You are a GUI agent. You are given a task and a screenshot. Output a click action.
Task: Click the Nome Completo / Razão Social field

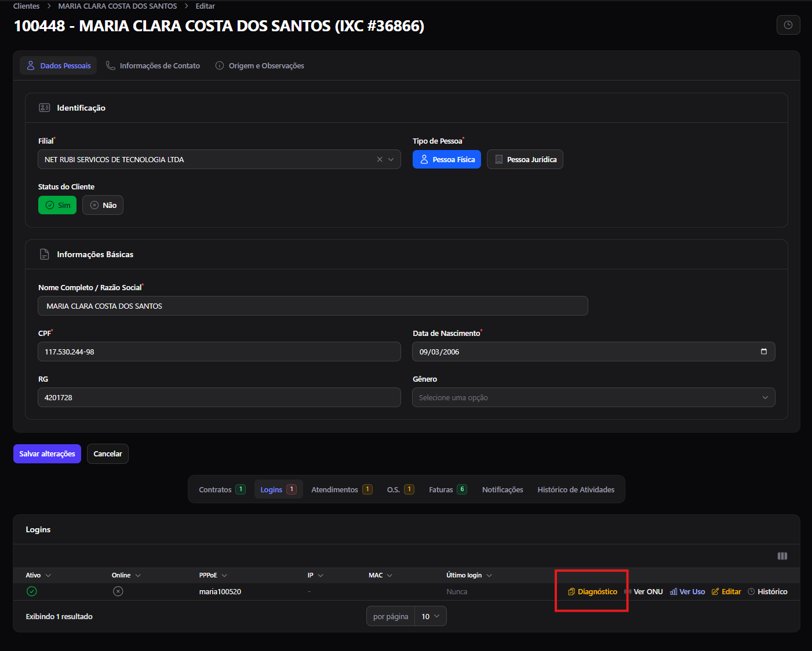(313, 306)
